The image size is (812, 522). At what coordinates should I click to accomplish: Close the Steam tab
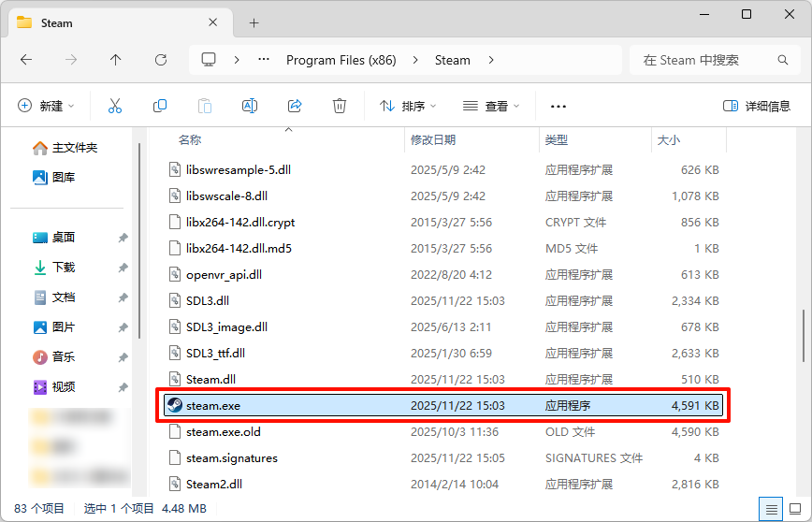pyautogui.click(x=213, y=22)
